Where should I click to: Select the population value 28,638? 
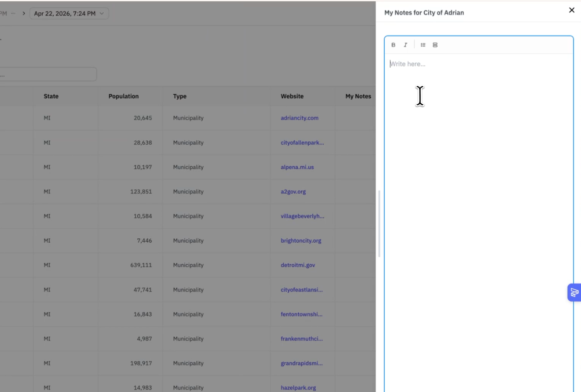[142, 142]
